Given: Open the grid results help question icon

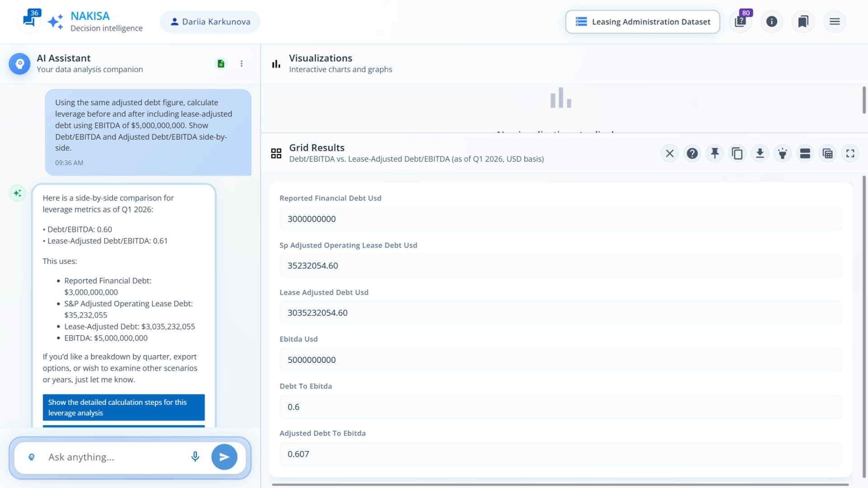Looking at the screenshot, I should [692, 154].
